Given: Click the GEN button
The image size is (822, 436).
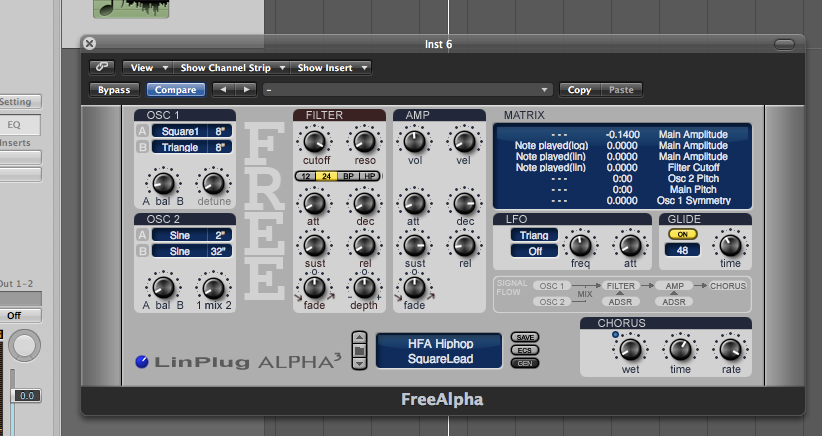Looking at the screenshot, I should click(x=525, y=363).
